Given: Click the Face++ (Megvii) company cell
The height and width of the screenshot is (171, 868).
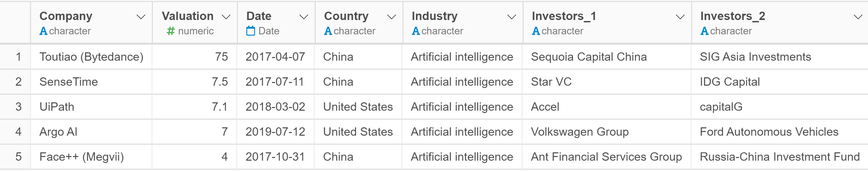Looking at the screenshot, I should (x=91, y=157).
